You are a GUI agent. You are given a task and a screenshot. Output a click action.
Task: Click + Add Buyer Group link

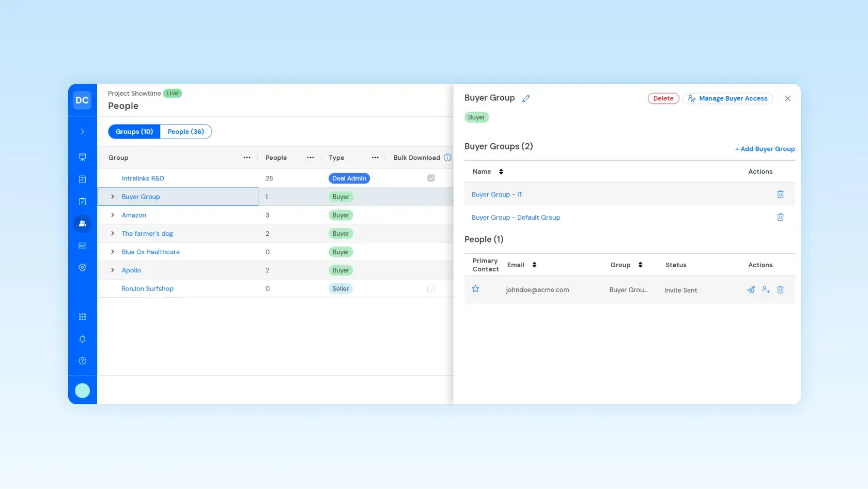(x=765, y=149)
